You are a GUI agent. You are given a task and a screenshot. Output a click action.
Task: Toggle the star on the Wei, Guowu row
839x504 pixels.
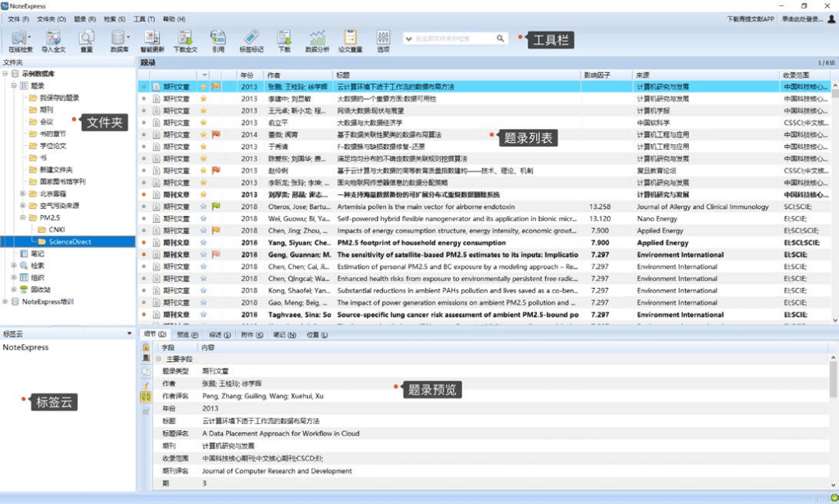tap(204, 219)
